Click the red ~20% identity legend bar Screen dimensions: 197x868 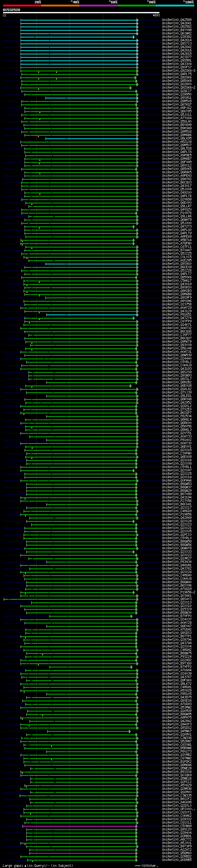point(22,6)
